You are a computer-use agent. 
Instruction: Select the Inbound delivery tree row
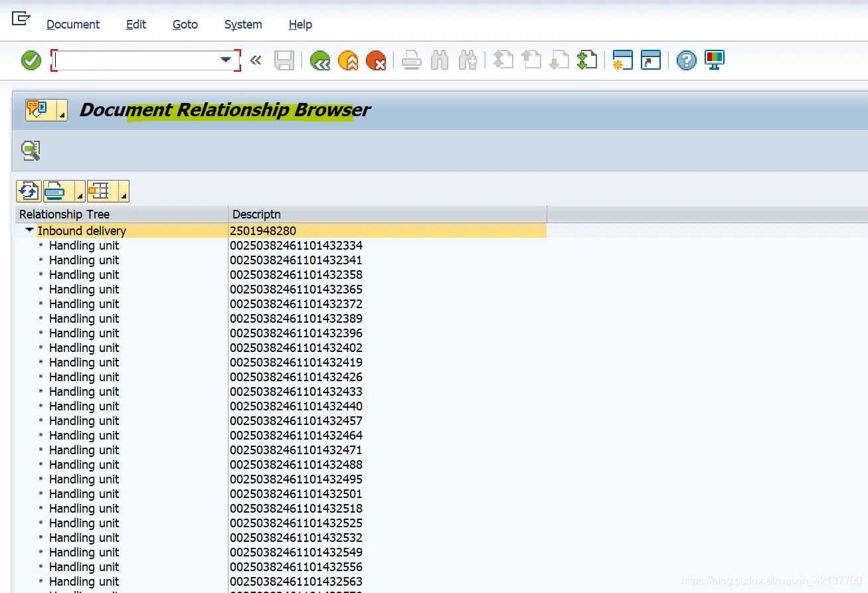coord(281,231)
